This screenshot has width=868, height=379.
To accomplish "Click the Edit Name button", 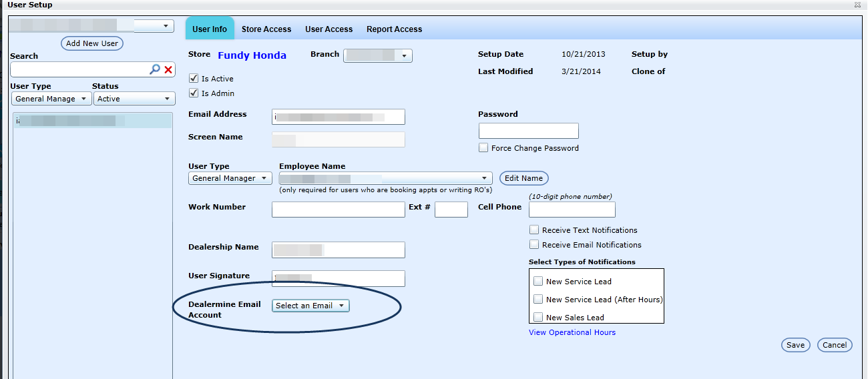I will (523, 178).
